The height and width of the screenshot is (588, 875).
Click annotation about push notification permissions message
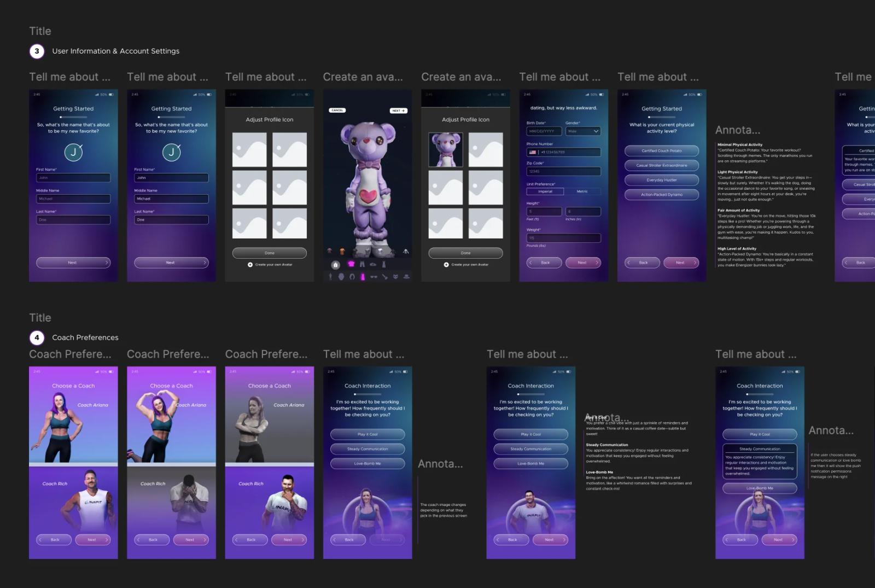coord(836,466)
